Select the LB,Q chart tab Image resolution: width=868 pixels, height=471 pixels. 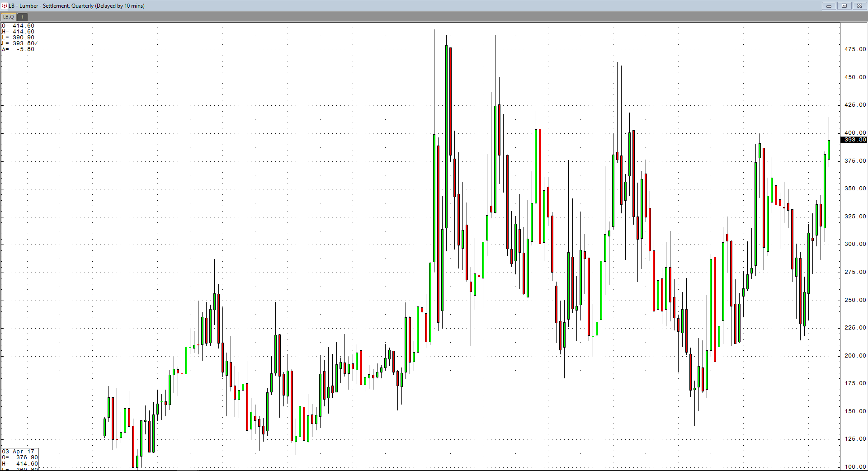[9, 17]
